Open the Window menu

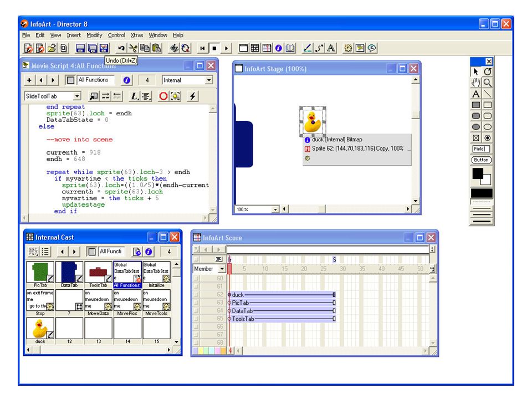tap(158, 35)
